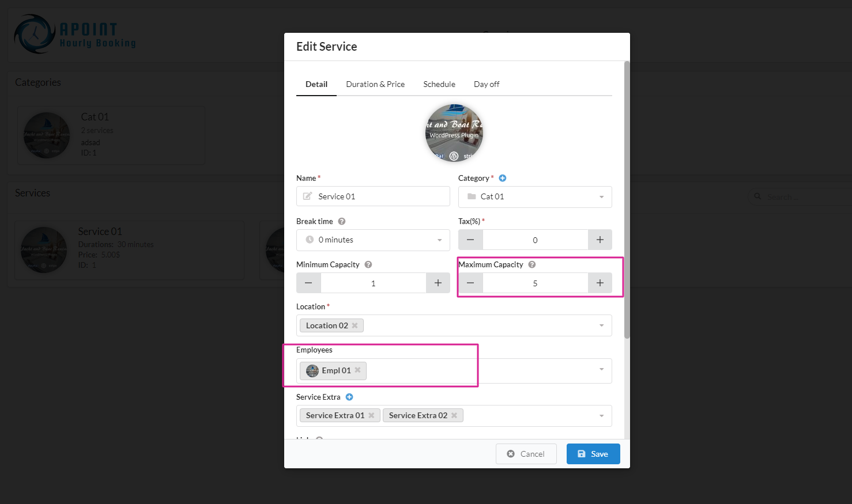Remove the Empl 01 employee tag
The image size is (852, 504).
(357, 370)
